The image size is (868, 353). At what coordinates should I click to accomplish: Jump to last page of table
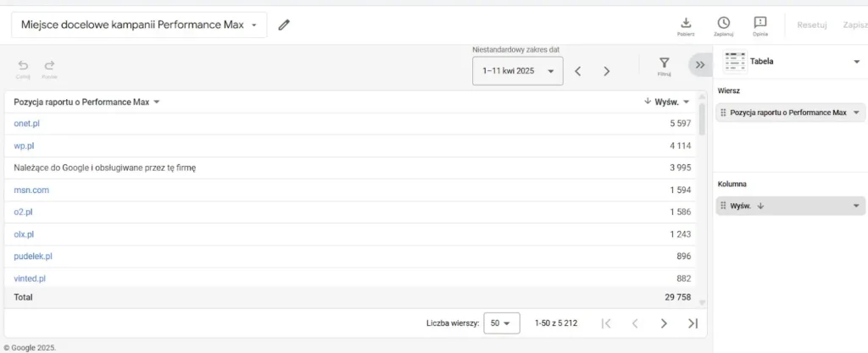pos(693,323)
